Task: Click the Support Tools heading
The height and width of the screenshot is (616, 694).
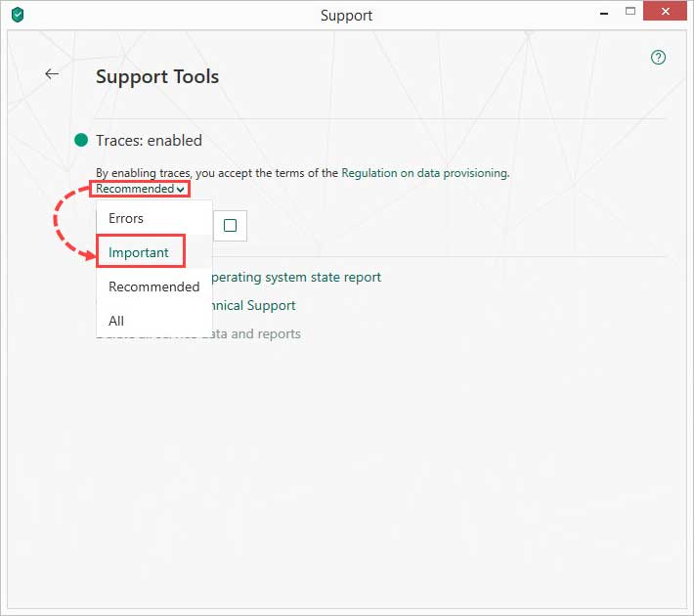Action: (157, 76)
